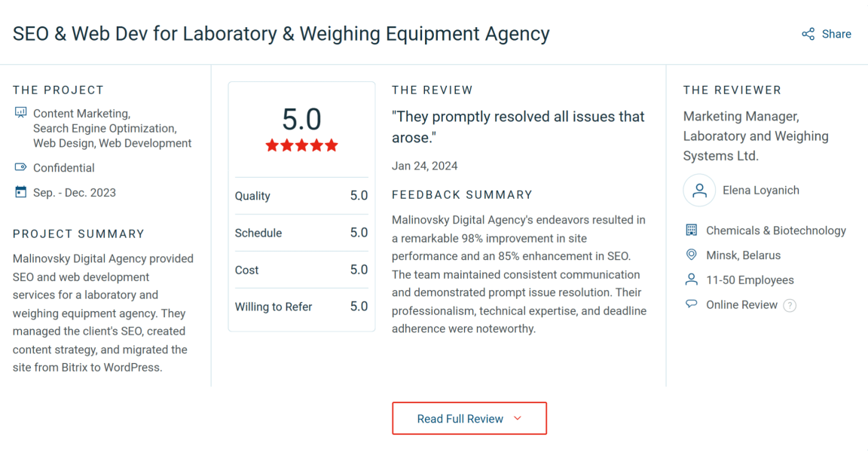
Task: Click the tag icon next to Confidential
Action: tap(20, 167)
